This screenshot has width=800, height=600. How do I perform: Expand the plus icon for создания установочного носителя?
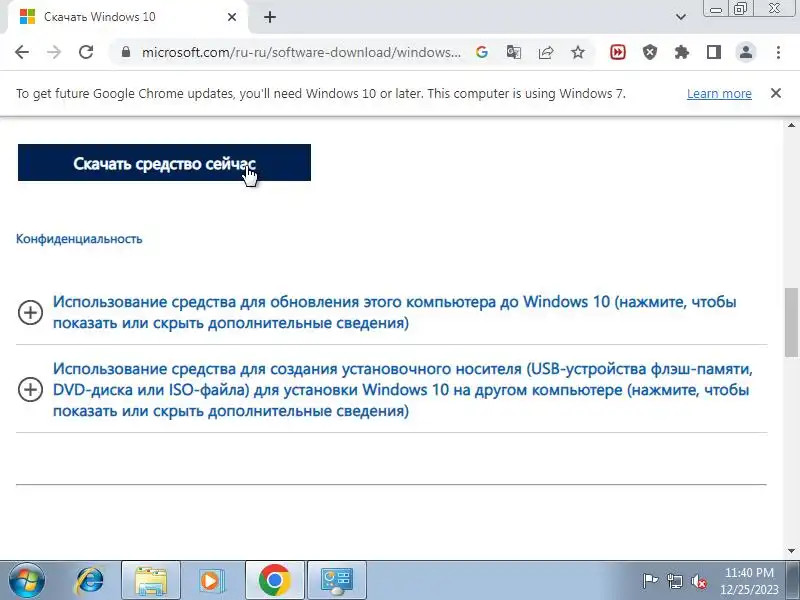pyautogui.click(x=31, y=390)
